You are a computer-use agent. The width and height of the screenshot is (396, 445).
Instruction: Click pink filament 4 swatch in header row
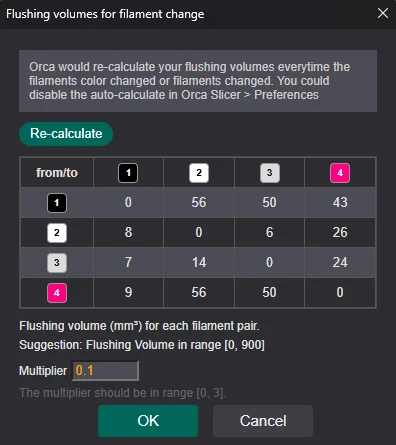[340, 173]
